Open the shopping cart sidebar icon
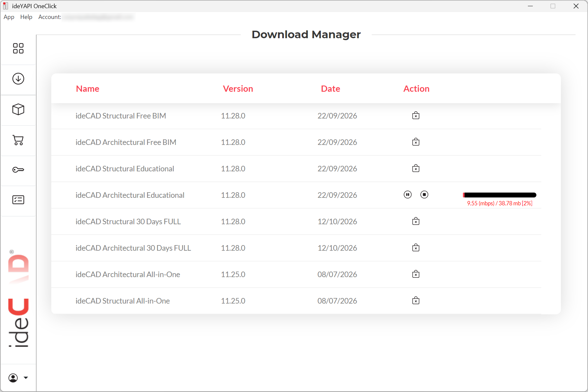588x392 pixels. pyautogui.click(x=18, y=140)
